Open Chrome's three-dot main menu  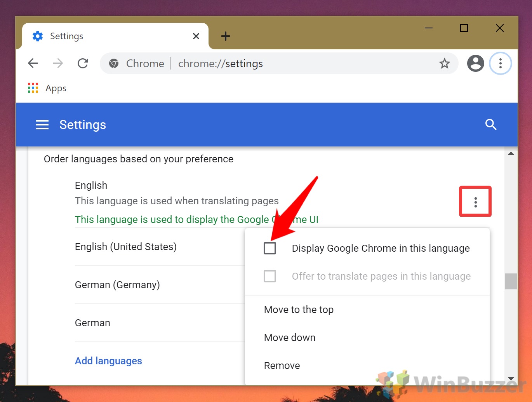500,63
